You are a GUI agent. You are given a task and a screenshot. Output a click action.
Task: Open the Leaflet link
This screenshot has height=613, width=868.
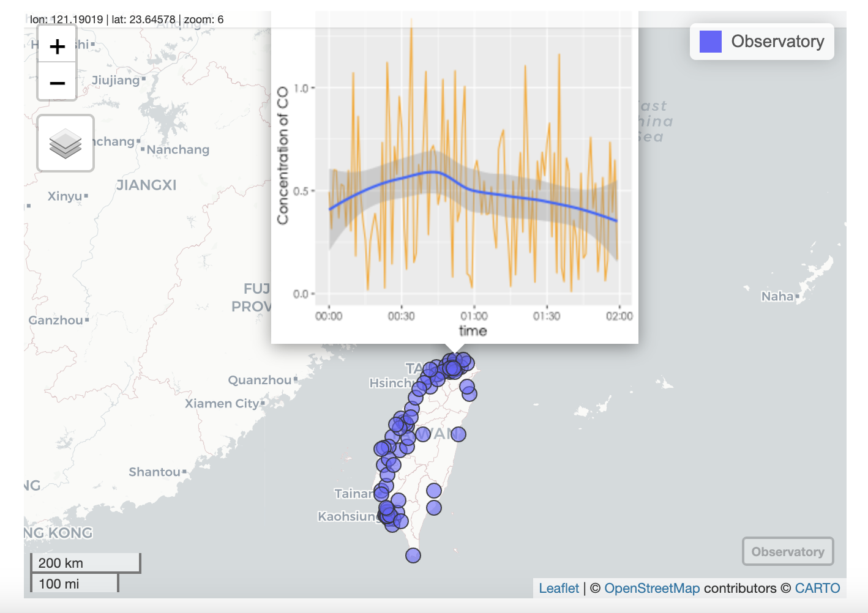558,589
